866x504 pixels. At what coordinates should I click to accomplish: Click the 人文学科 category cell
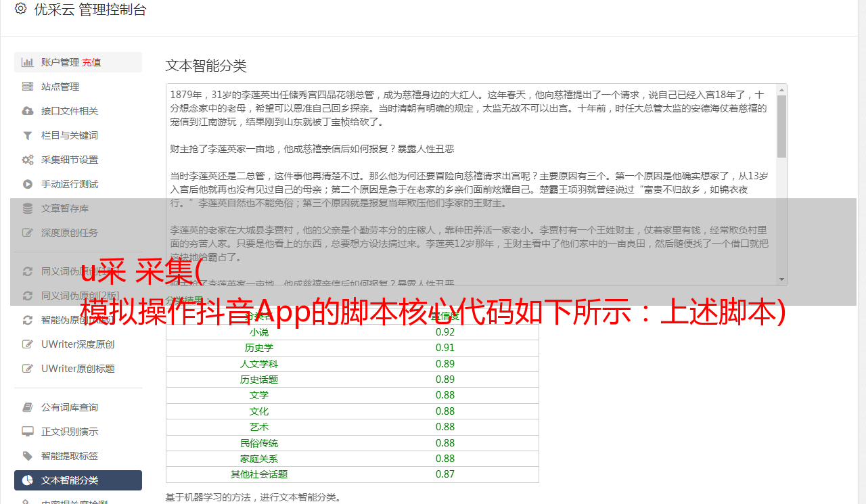[259, 364]
